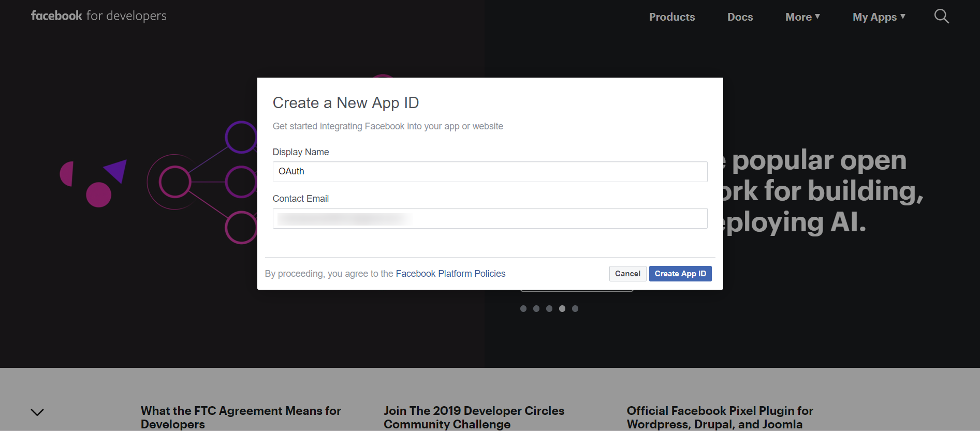Open the FTC Agreement article
This screenshot has width=980, height=432.
pos(241,418)
